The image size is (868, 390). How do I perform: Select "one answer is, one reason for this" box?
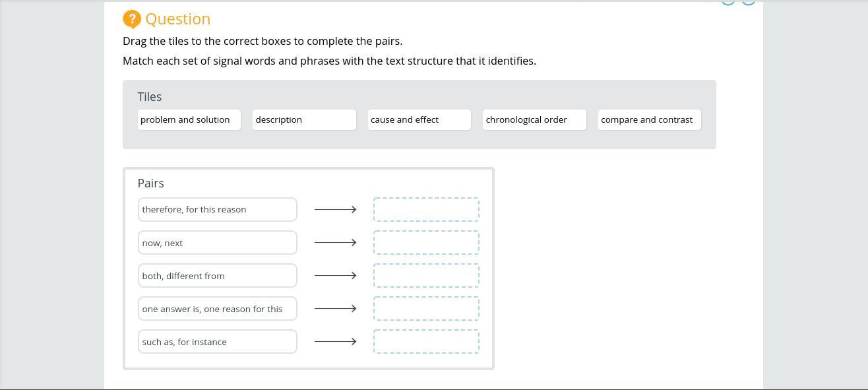[x=218, y=309]
